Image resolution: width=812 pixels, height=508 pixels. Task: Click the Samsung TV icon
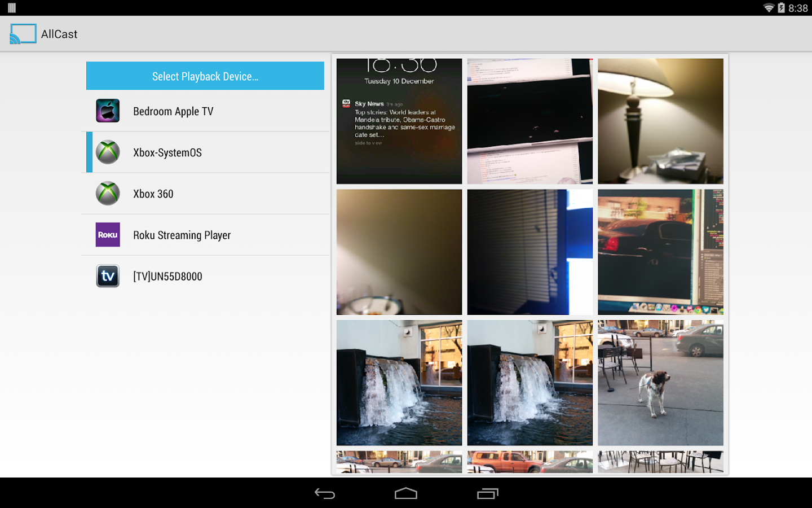[108, 276]
